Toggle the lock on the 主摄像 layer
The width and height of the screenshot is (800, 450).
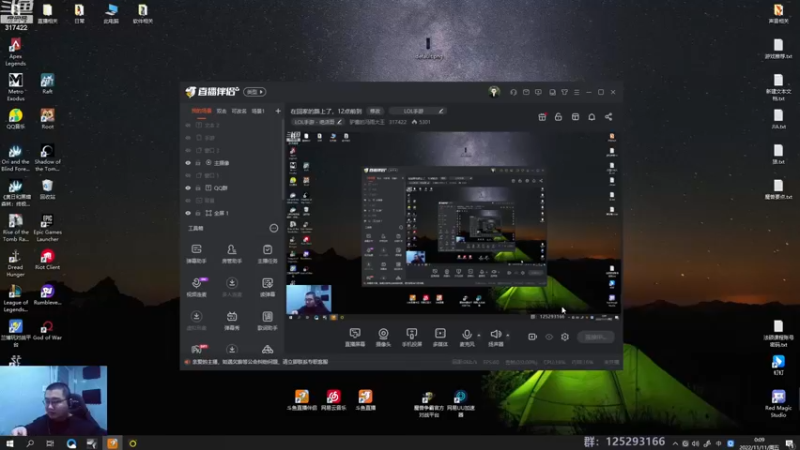click(198, 163)
